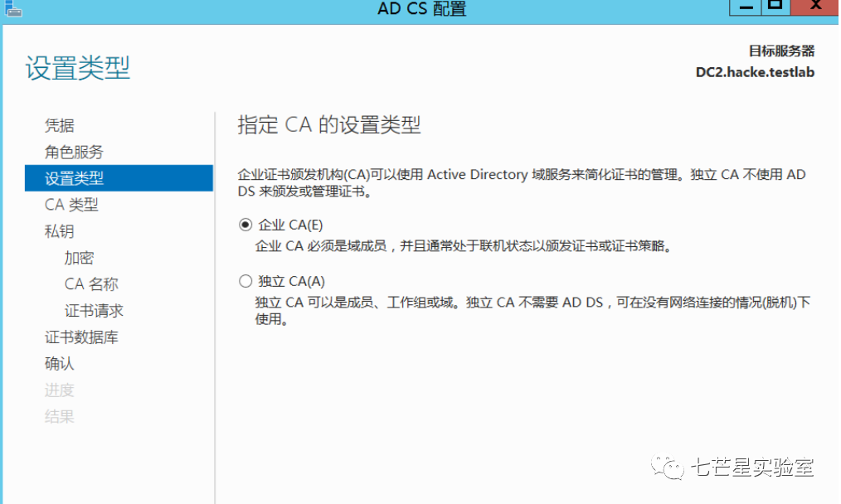Click the 目标服务器 label

781,51
